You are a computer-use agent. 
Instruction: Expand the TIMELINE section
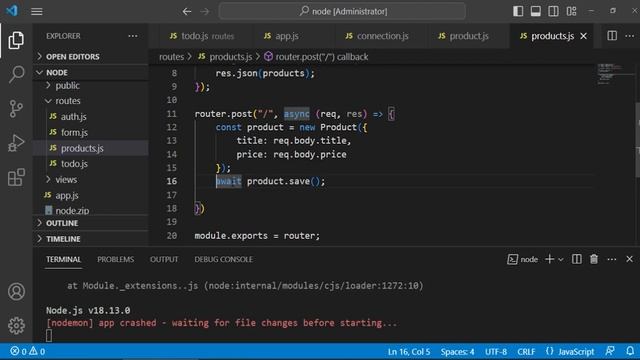[91, 239]
